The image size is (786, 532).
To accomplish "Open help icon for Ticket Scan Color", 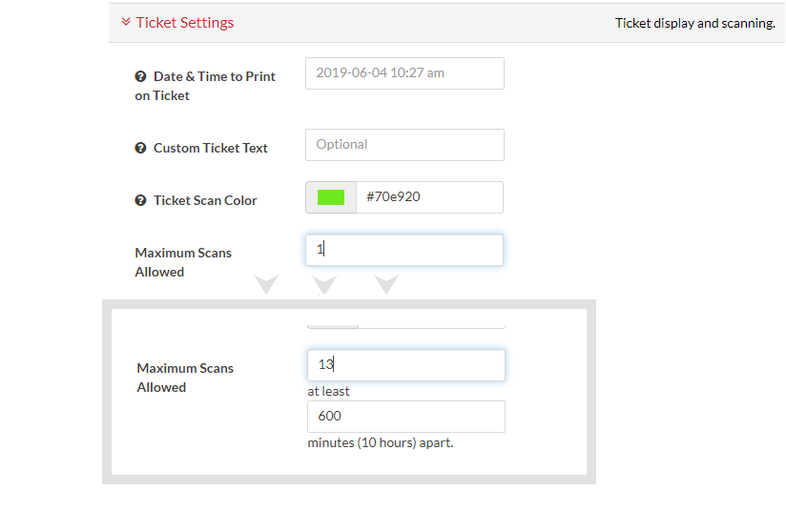I will tap(140, 200).
